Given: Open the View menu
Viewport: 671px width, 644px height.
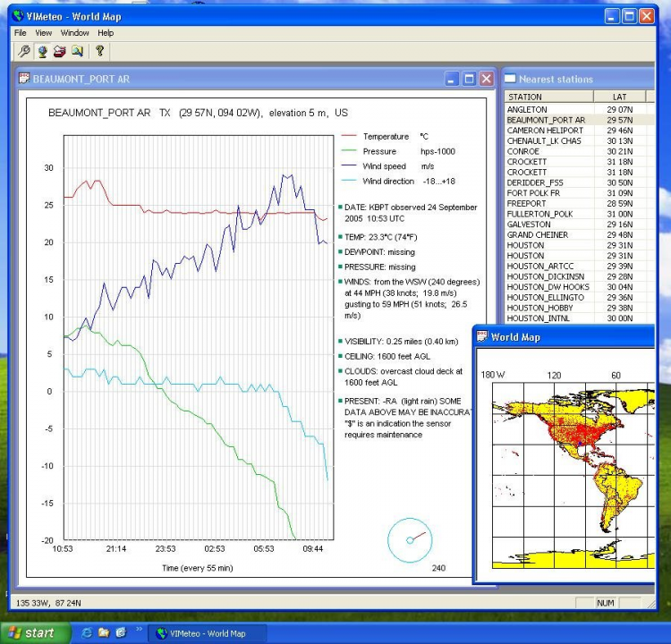Looking at the screenshot, I should [x=43, y=33].
